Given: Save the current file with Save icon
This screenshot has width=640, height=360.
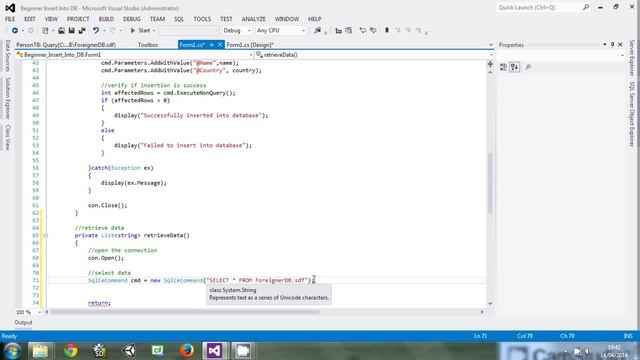Looking at the screenshot, I should click(x=71, y=31).
